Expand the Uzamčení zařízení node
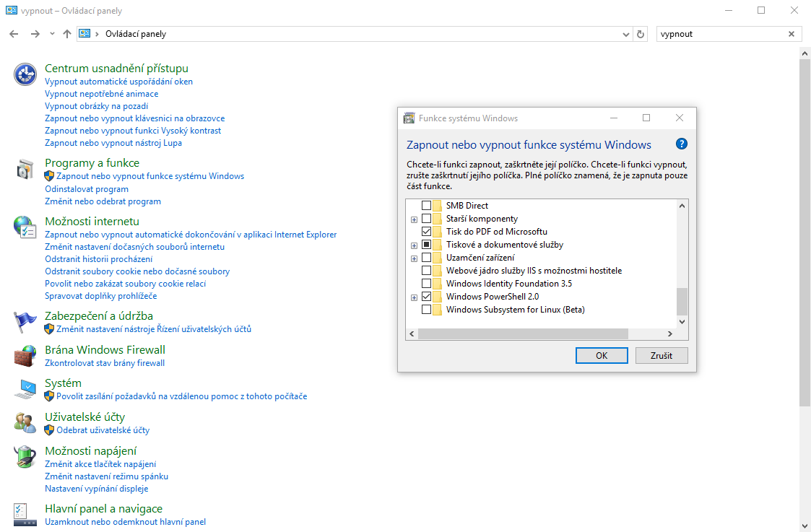The width and height of the screenshot is (811, 532). (x=413, y=257)
